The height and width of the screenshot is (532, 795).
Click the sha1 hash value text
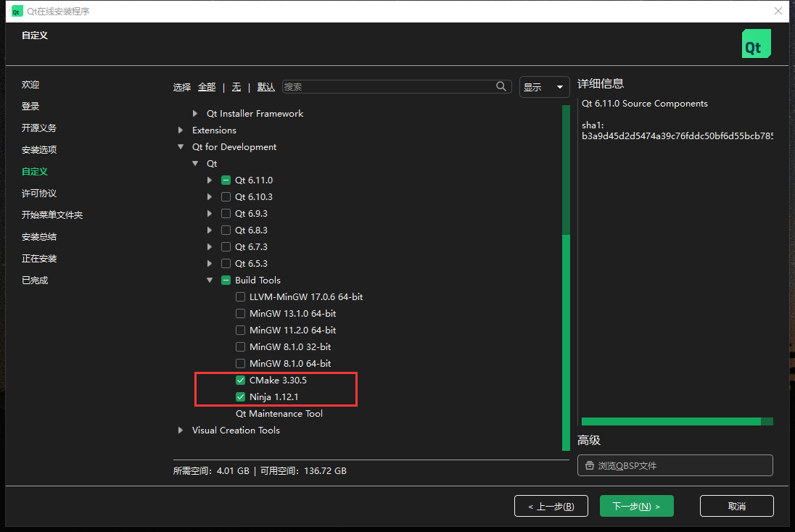[677, 136]
